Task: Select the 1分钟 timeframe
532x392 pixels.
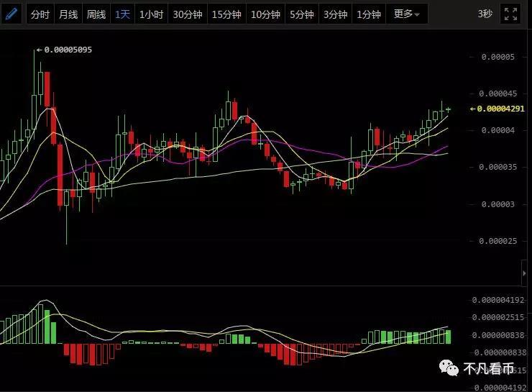Action: pyautogui.click(x=369, y=14)
